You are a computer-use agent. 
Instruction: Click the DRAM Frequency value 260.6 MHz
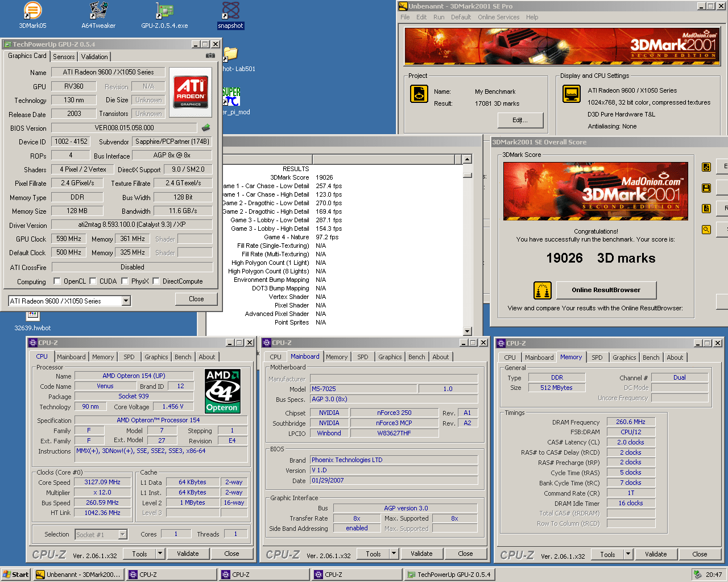click(x=630, y=422)
